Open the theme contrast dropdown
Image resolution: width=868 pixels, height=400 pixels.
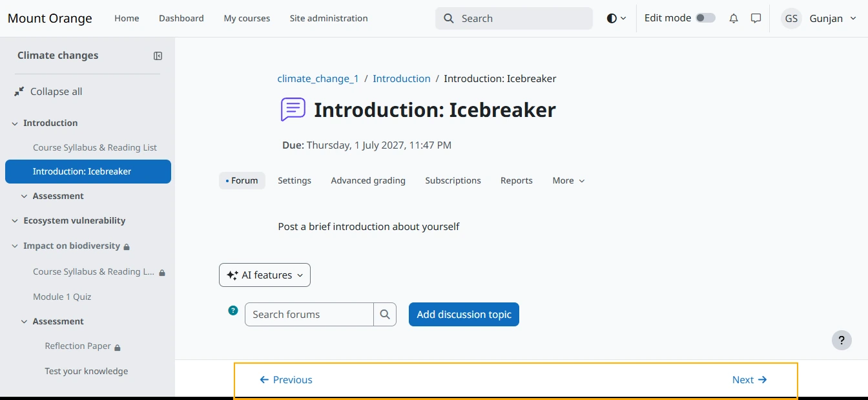[616, 19]
